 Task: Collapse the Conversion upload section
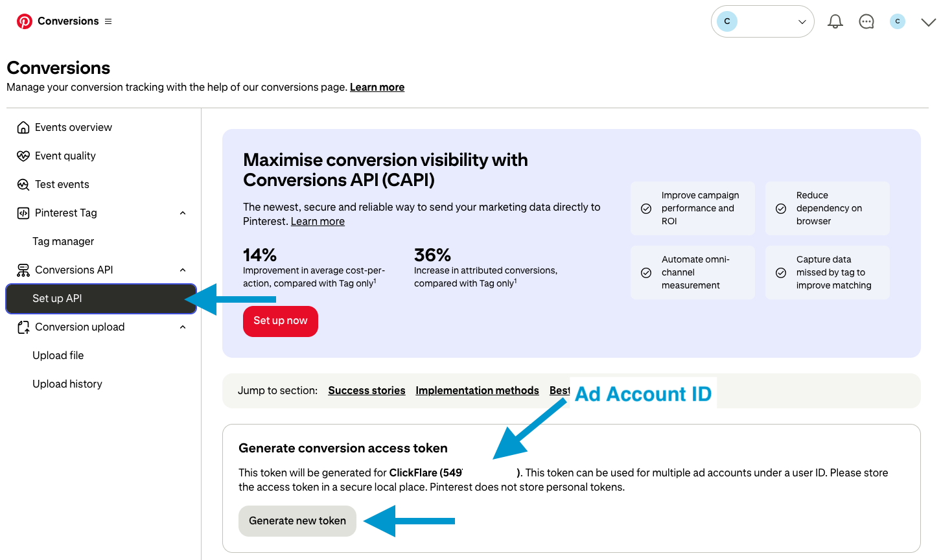click(183, 327)
